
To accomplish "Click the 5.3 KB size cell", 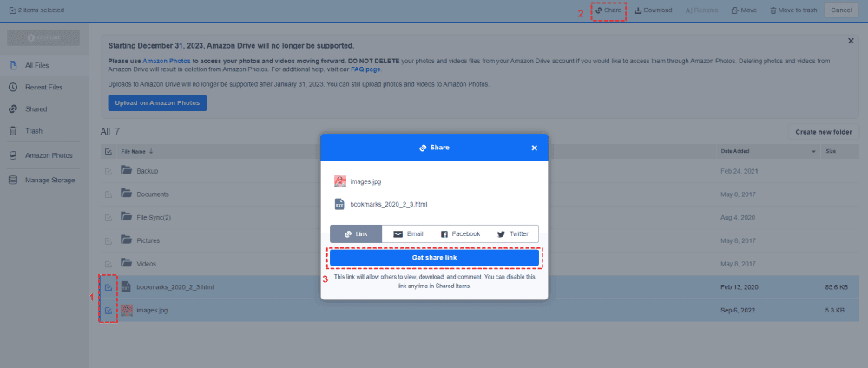I will point(835,311).
